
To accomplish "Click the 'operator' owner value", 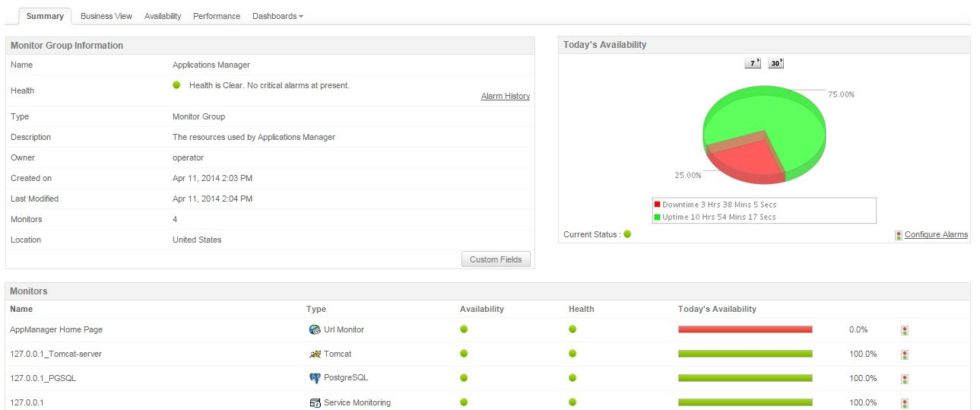I will click(188, 157).
